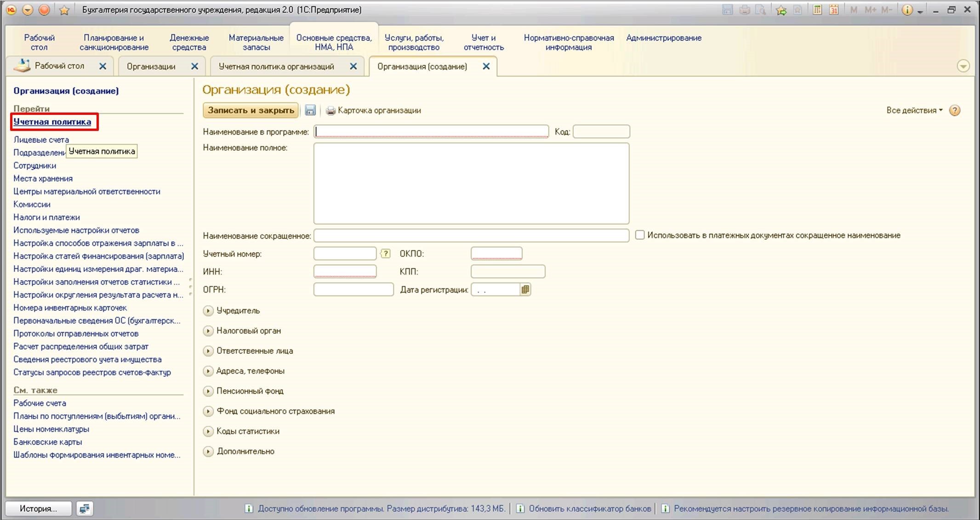Click the M memory button

coord(854,10)
